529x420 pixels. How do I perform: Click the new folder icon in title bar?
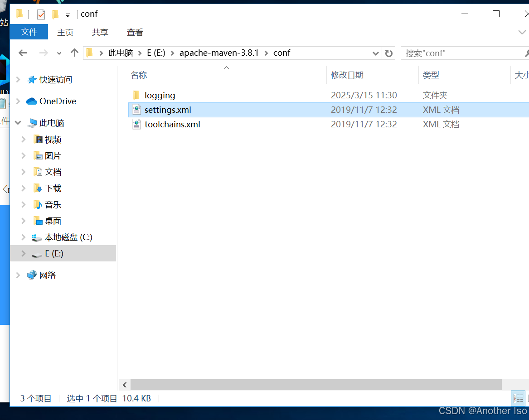tap(55, 14)
